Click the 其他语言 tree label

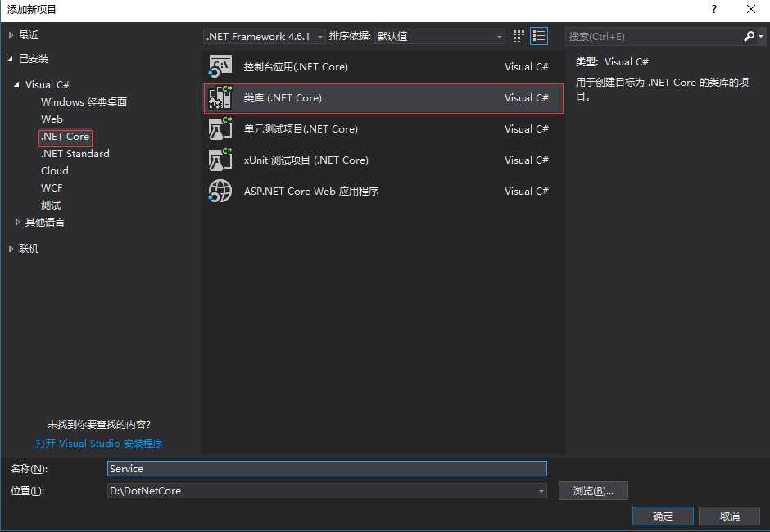(45, 223)
